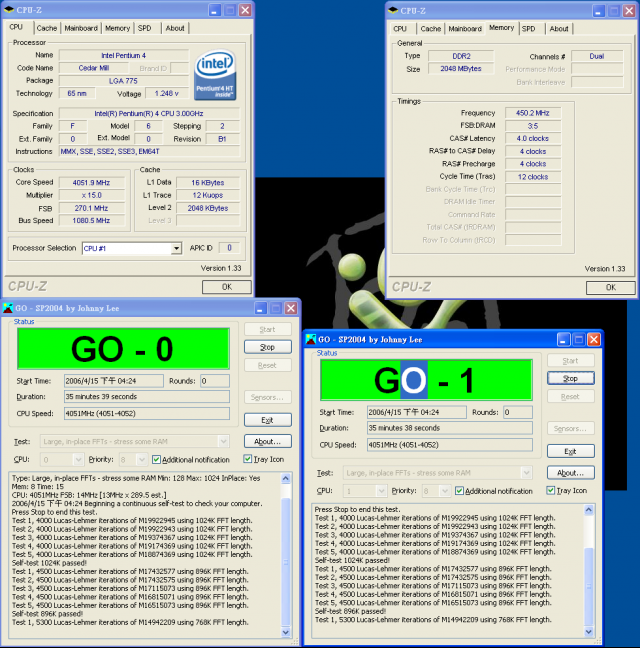Open the Test type dropdown in GO-1 window
Screen dimensions: 640x648
pyautogui.click(x=526, y=473)
